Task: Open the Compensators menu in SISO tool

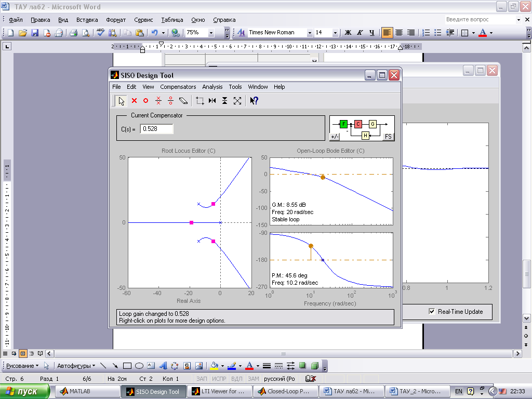Action: (178, 87)
